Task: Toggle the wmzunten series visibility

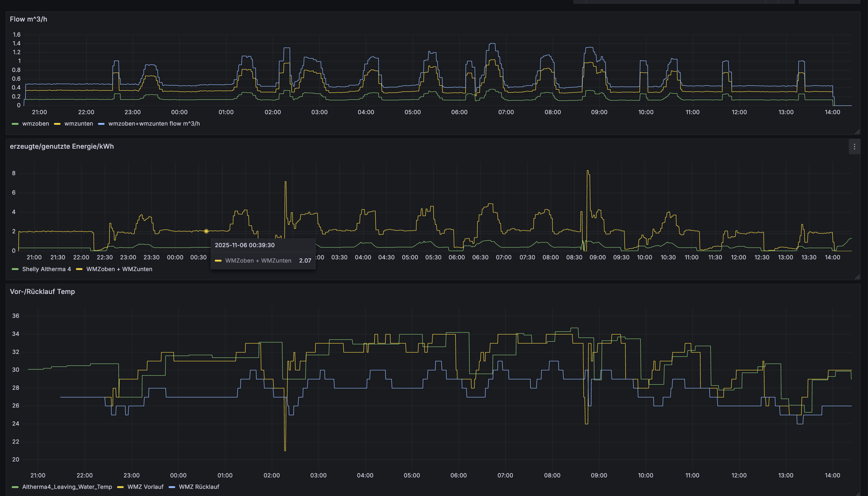Action: point(78,124)
